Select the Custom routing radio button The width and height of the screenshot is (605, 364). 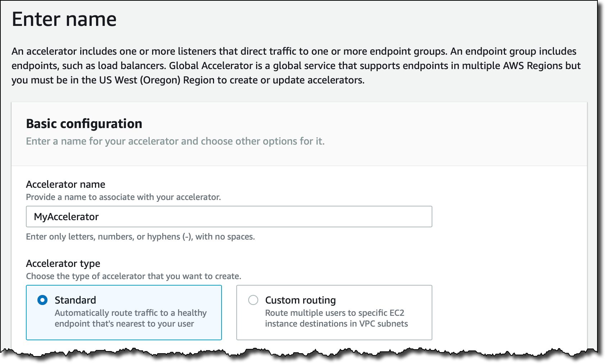pos(253,300)
